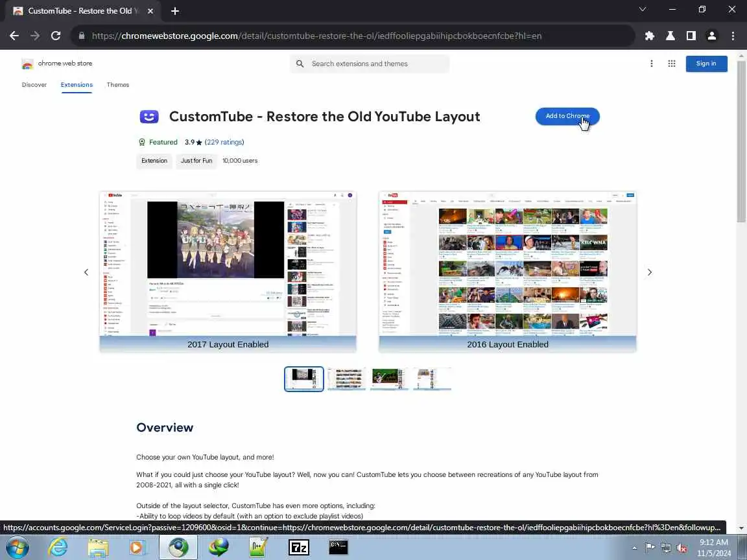Open the 2016 Layout Enabled screenshot

tap(507, 272)
